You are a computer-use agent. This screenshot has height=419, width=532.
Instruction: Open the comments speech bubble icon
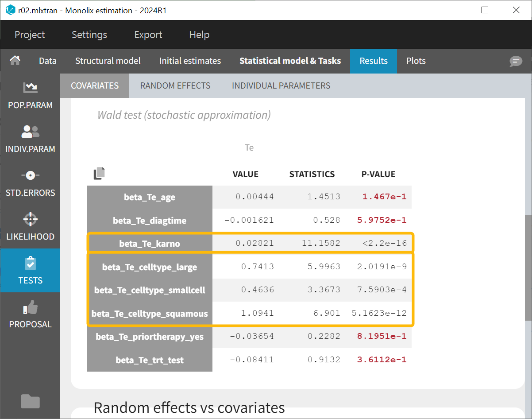[x=516, y=62]
